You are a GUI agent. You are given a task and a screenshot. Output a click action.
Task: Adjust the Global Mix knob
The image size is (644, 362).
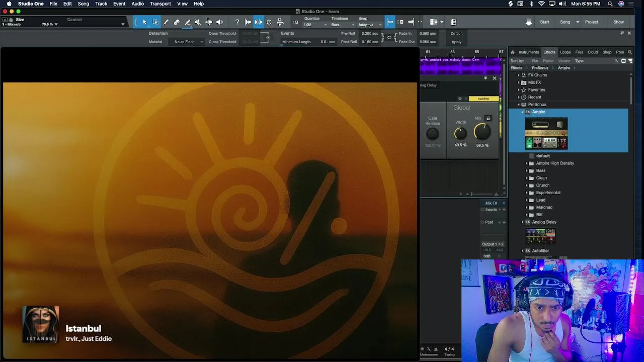point(481,132)
